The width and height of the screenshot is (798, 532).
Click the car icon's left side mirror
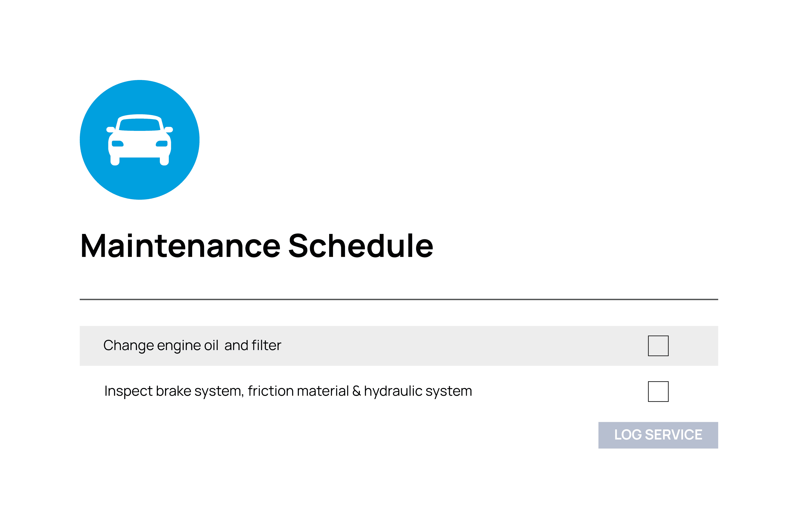point(110,130)
